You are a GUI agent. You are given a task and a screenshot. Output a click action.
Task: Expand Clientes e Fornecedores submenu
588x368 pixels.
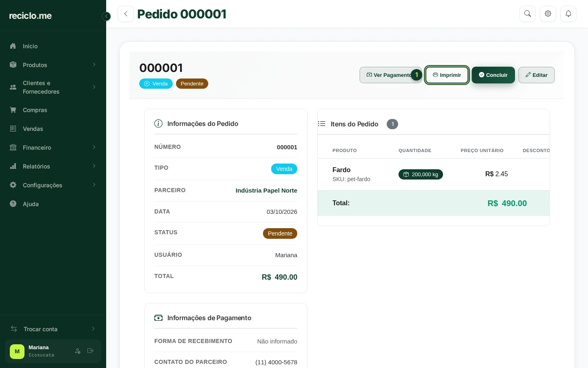(53, 87)
